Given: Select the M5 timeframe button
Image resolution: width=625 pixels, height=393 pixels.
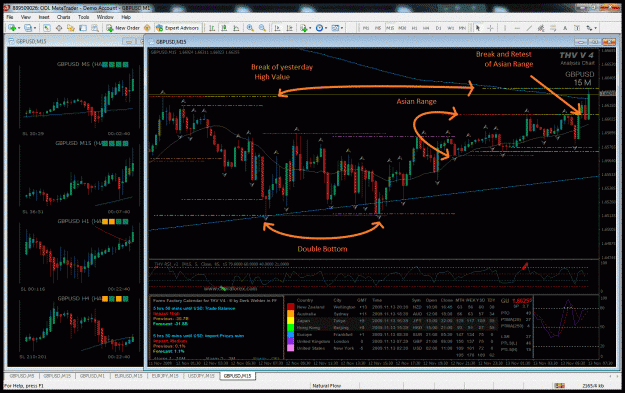Looking at the screenshot, I should pyautogui.click(x=378, y=28).
